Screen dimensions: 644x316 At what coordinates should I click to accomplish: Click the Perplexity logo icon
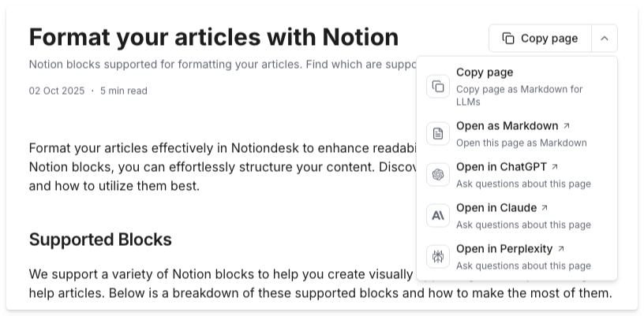(x=438, y=256)
